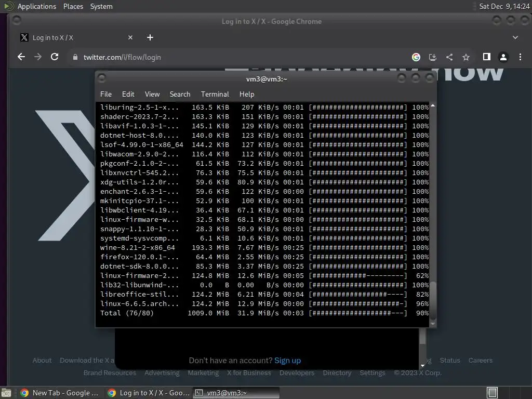Open the Marketing footer link

point(203,373)
